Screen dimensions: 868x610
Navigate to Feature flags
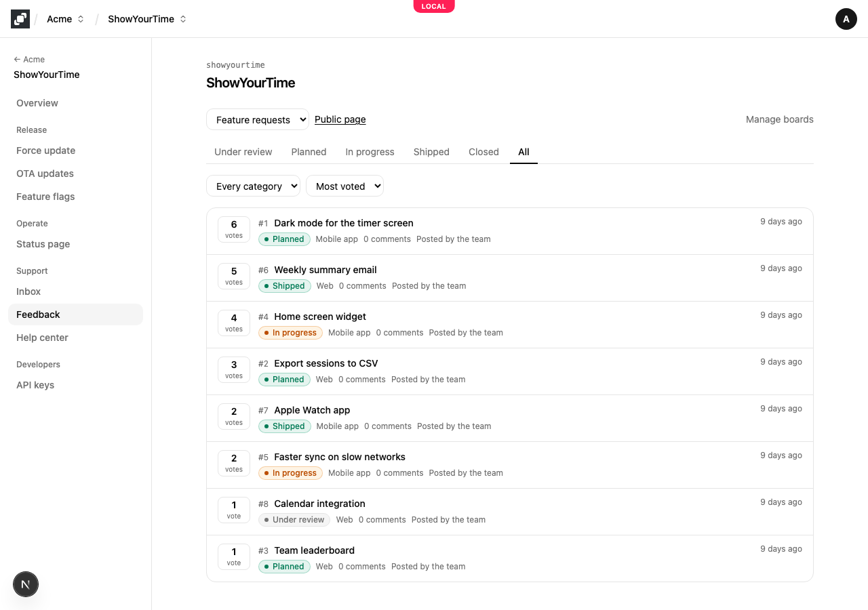(x=75, y=197)
